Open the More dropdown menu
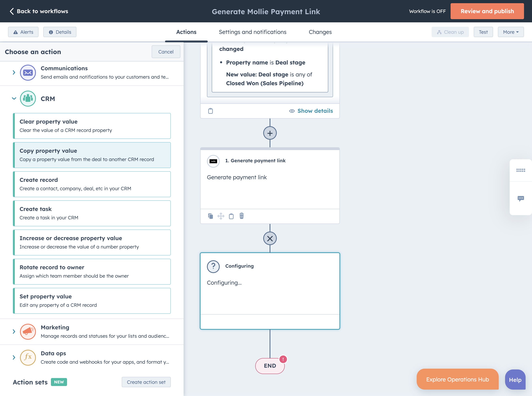Viewport: 532px width, 396px height. coord(511,32)
